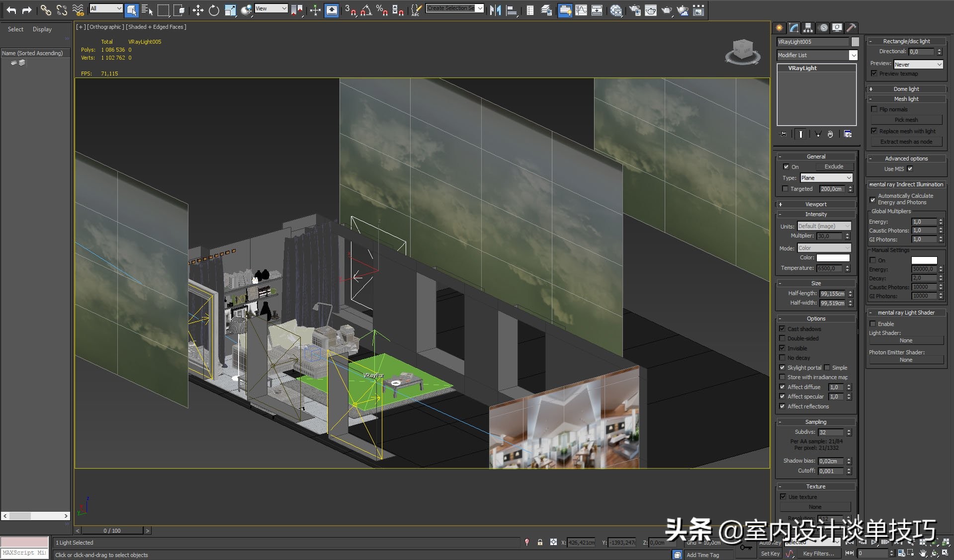Click the texture None map button
The image size is (954, 560).
point(815,507)
